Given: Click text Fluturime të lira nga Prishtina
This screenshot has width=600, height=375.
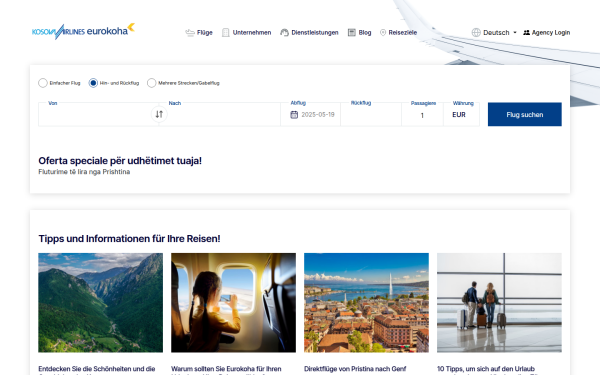Looking at the screenshot, I should [x=84, y=172].
